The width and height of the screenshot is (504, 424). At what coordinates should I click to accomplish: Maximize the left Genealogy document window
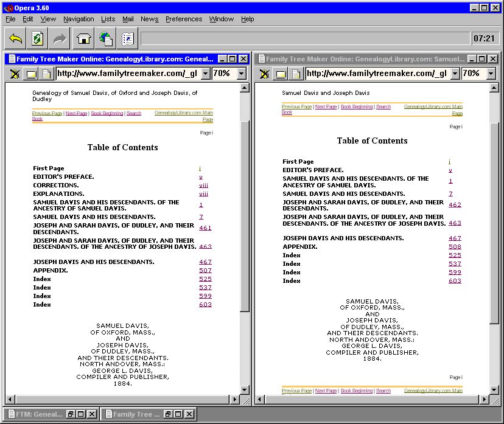point(233,59)
